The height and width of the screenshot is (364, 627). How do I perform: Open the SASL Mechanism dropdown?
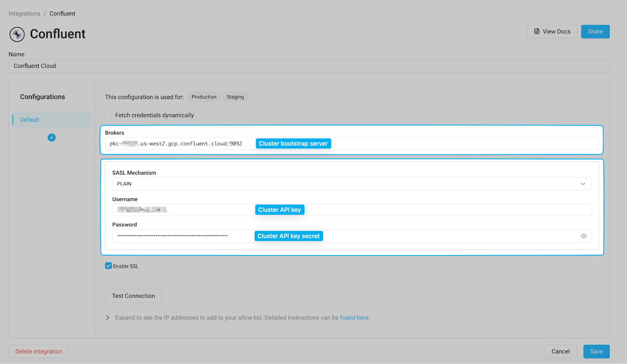tap(352, 184)
